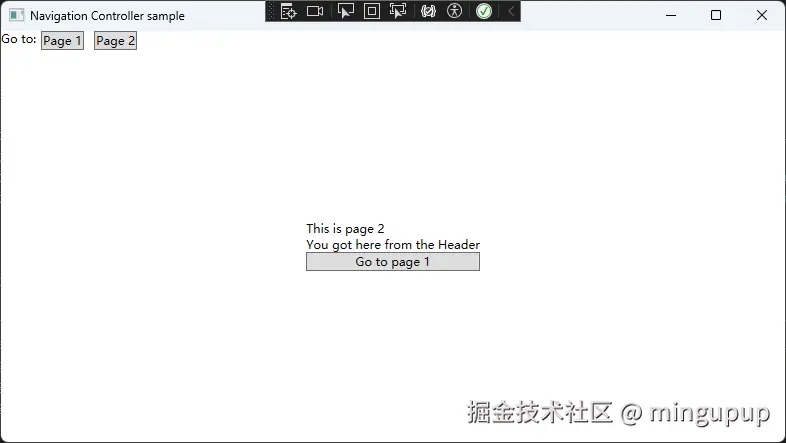This screenshot has height=443, width=786.
Task: Click the Page 1 header button
Action: (x=62, y=41)
